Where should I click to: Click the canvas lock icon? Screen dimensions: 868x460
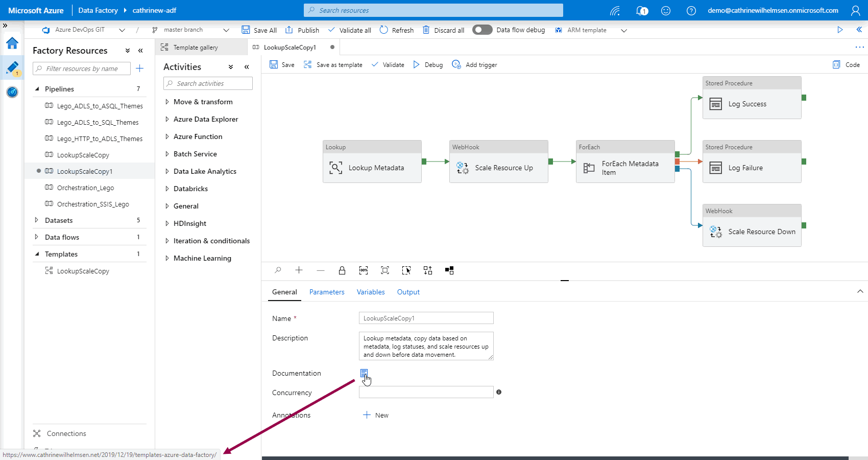point(342,270)
